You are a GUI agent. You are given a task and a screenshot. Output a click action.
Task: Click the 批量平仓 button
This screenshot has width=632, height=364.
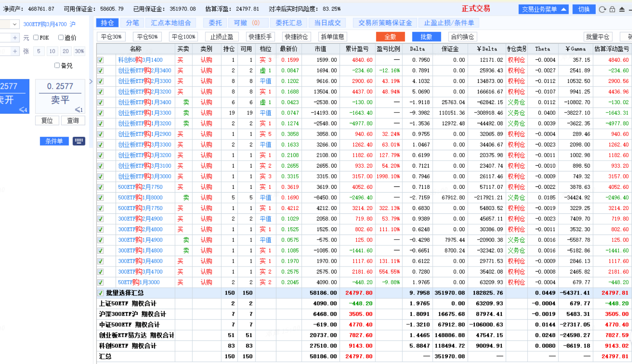tap(598, 37)
